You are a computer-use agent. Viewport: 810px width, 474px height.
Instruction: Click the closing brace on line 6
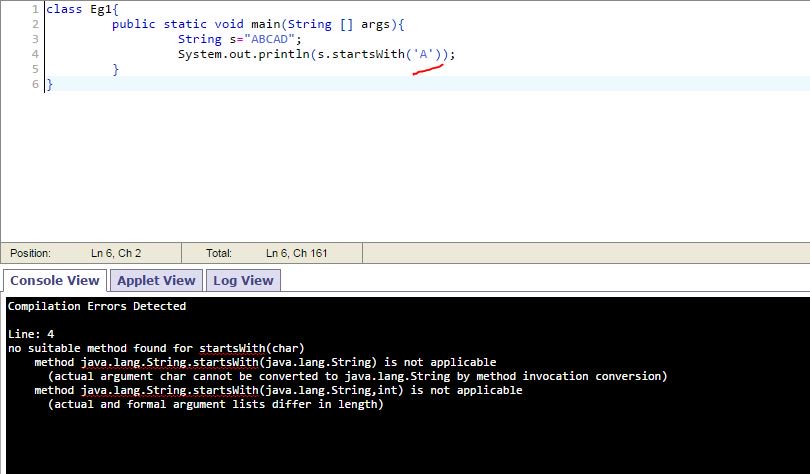tap(50, 84)
